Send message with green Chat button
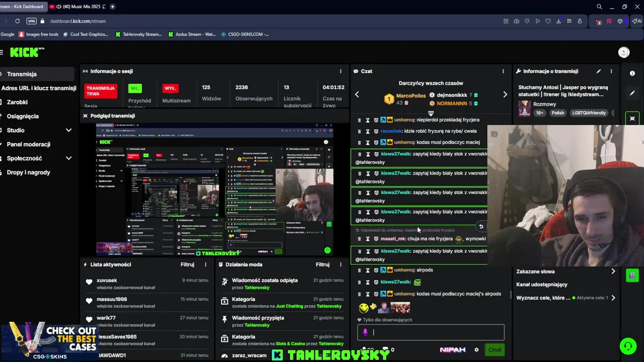 495,350
